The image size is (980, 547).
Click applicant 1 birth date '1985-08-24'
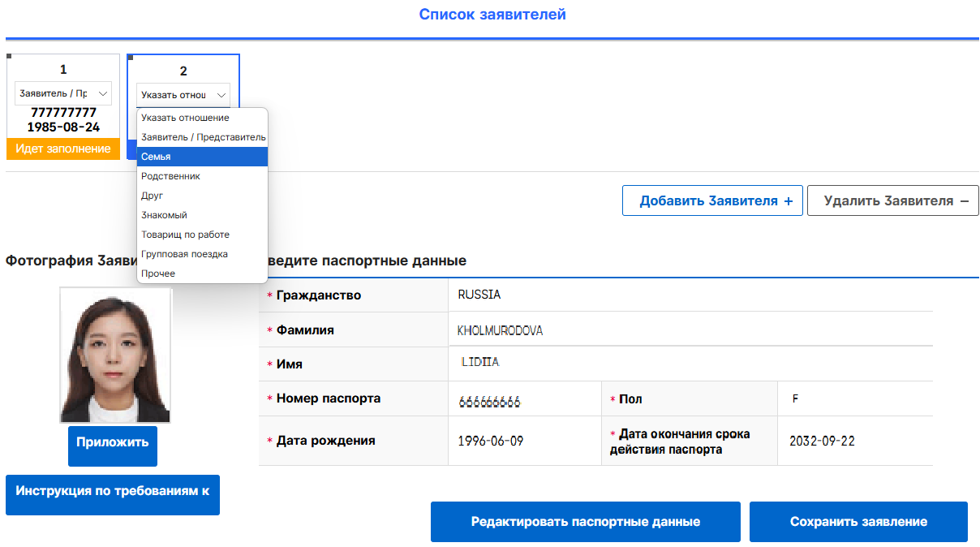click(63, 127)
